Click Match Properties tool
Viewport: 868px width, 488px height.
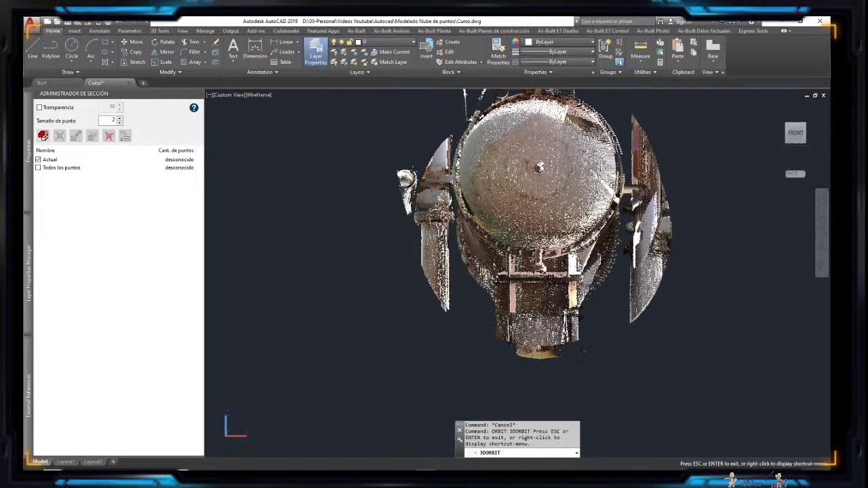click(x=498, y=52)
